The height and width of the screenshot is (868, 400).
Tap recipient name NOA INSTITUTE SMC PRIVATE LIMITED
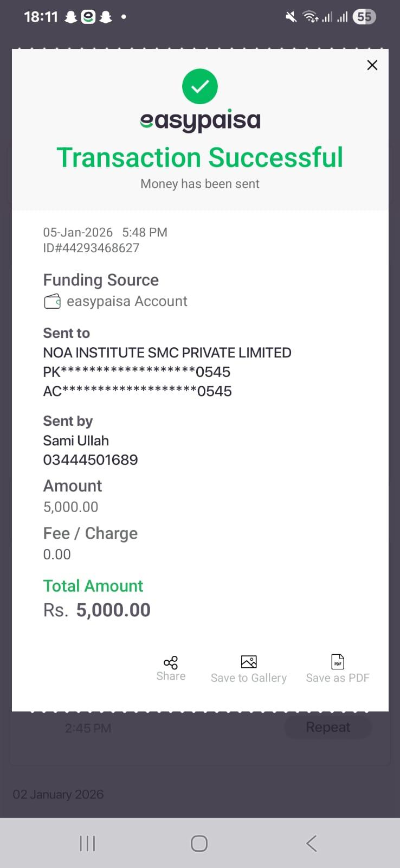pos(167,353)
